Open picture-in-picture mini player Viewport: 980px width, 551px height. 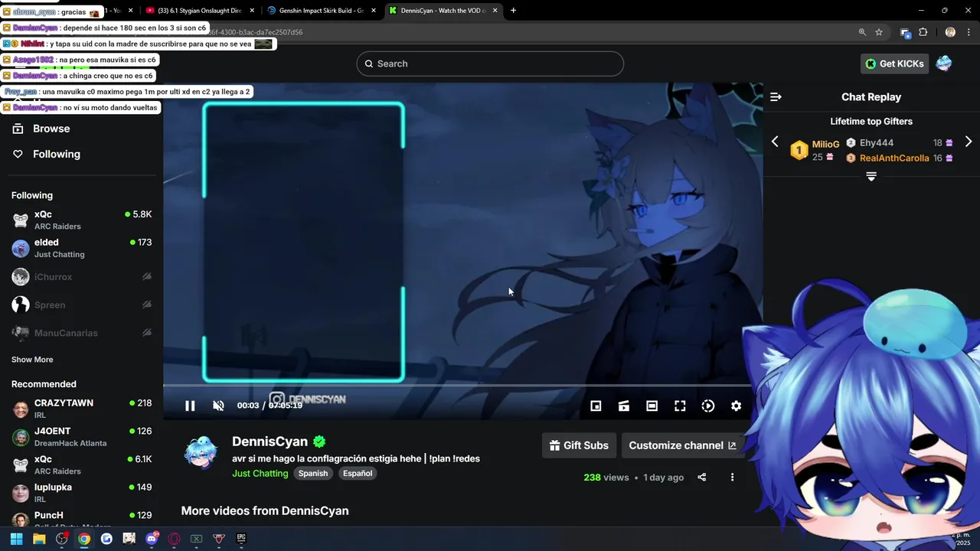coord(596,406)
